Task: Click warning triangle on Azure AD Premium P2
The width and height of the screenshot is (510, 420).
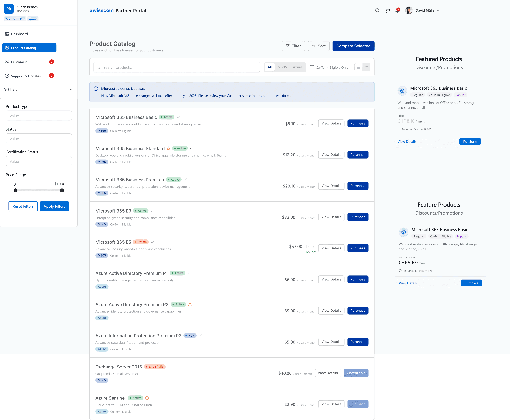Action: coord(190,304)
